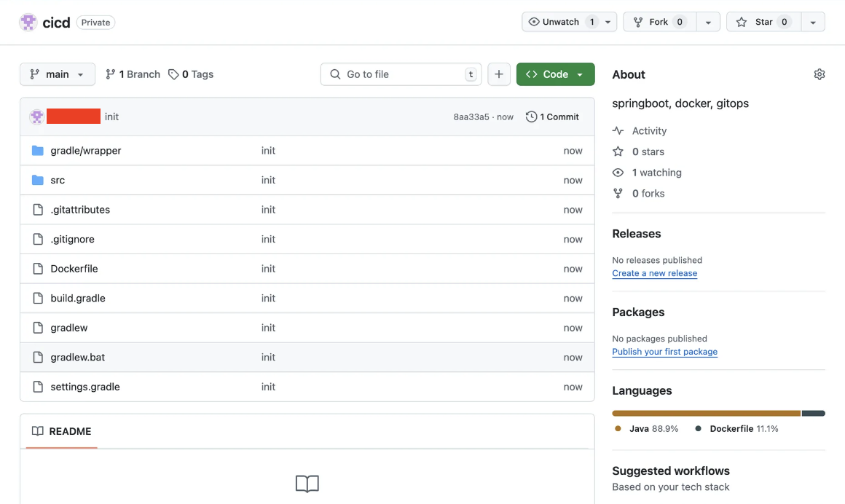Open the About settings gear icon
Screen dimensions: 845x504
[x=819, y=74]
